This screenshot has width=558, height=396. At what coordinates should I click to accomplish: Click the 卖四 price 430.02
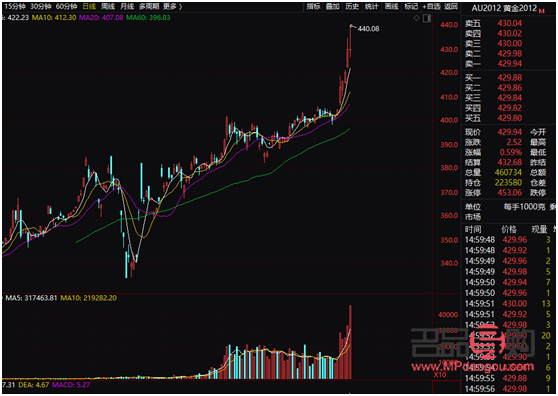coord(510,33)
